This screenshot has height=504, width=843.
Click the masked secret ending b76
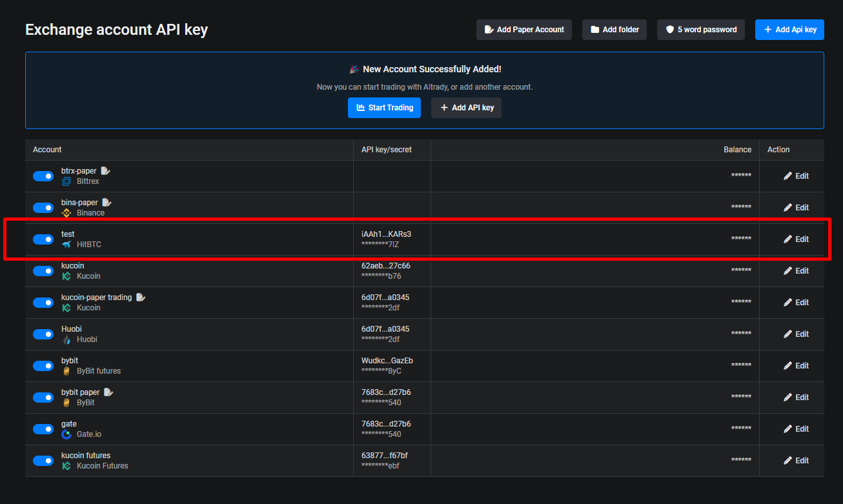[x=381, y=276]
